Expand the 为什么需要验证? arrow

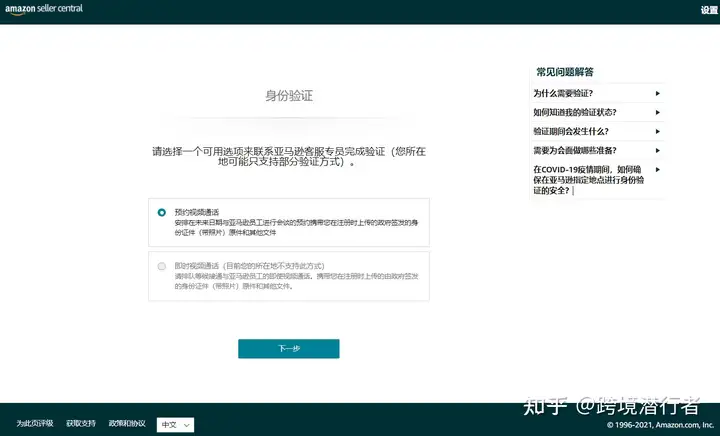[658, 94]
